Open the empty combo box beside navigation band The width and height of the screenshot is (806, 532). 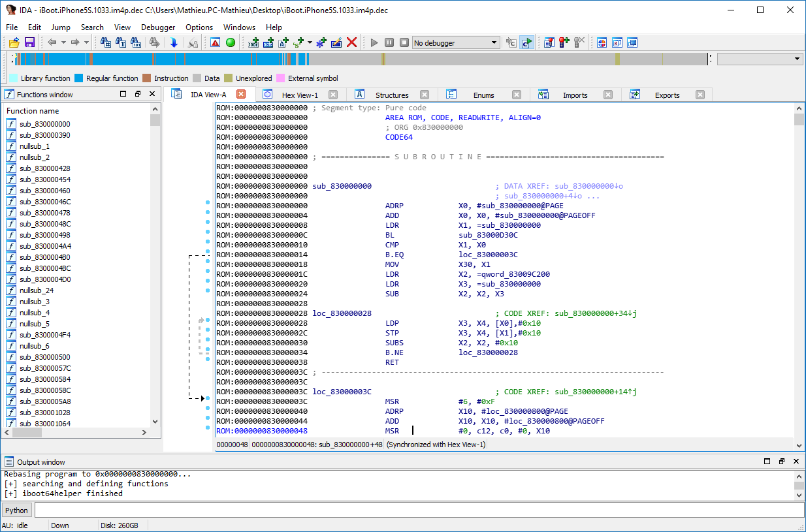pos(760,59)
